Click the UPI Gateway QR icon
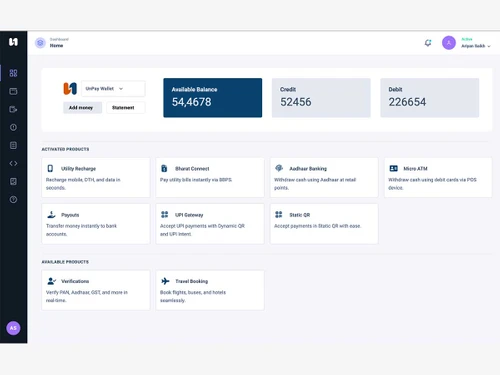The height and width of the screenshot is (375, 500). pyautogui.click(x=165, y=214)
